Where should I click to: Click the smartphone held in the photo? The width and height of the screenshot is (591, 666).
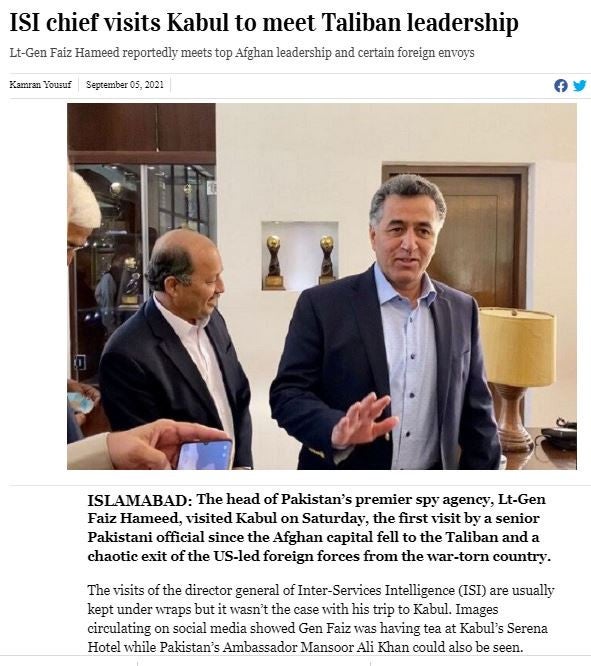pyautogui.click(x=205, y=454)
